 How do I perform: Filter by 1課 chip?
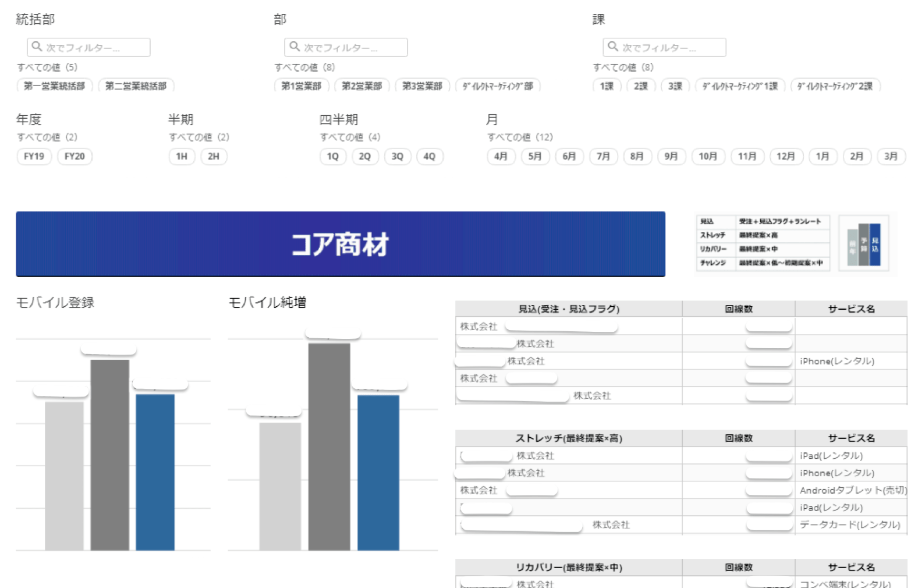[x=607, y=86]
